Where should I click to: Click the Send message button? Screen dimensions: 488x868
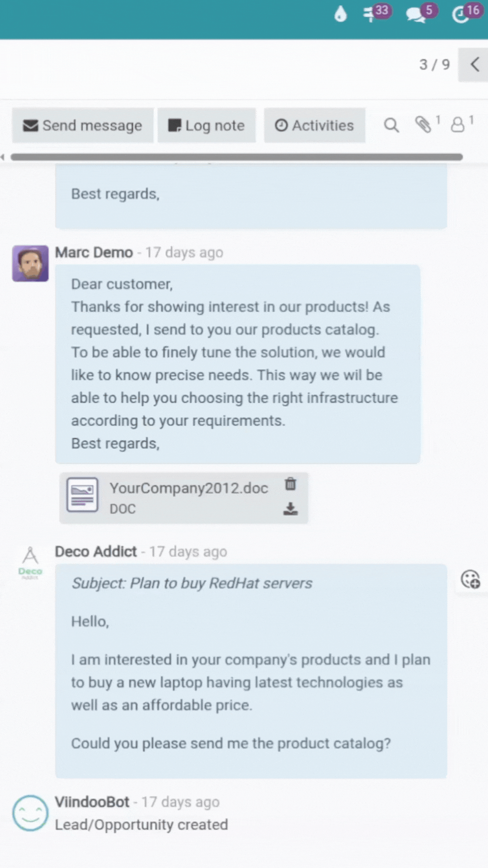83,125
